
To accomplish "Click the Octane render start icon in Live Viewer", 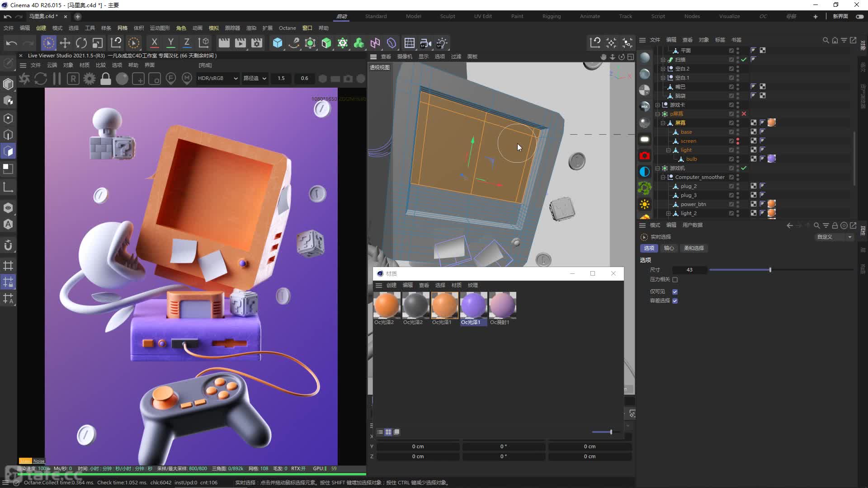I will (x=24, y=79).
